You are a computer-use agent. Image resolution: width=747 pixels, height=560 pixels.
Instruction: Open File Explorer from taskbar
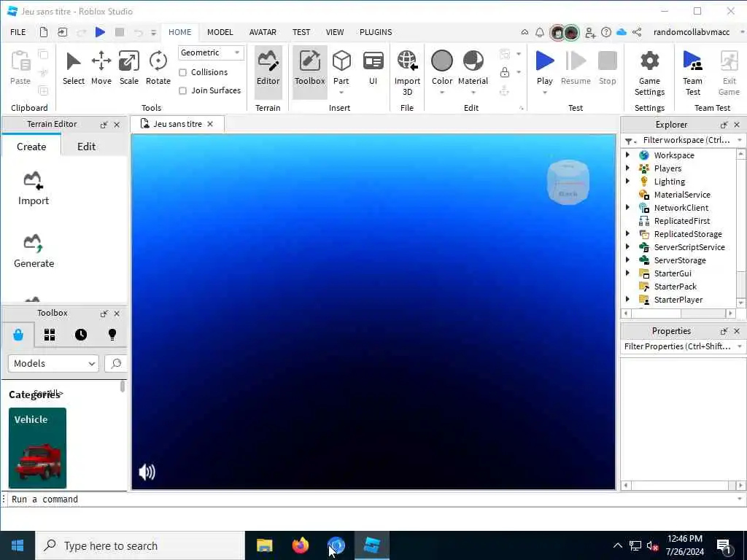click(x=264, y=545)
